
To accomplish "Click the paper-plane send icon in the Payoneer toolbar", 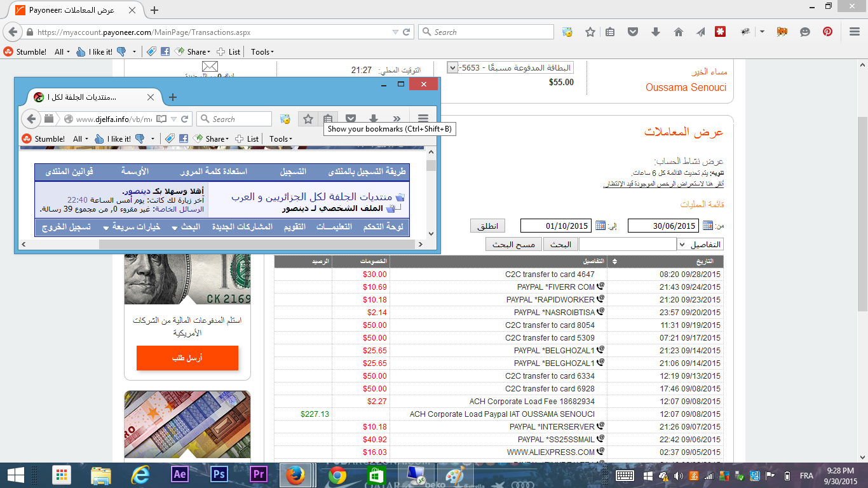I will (700, 32).
